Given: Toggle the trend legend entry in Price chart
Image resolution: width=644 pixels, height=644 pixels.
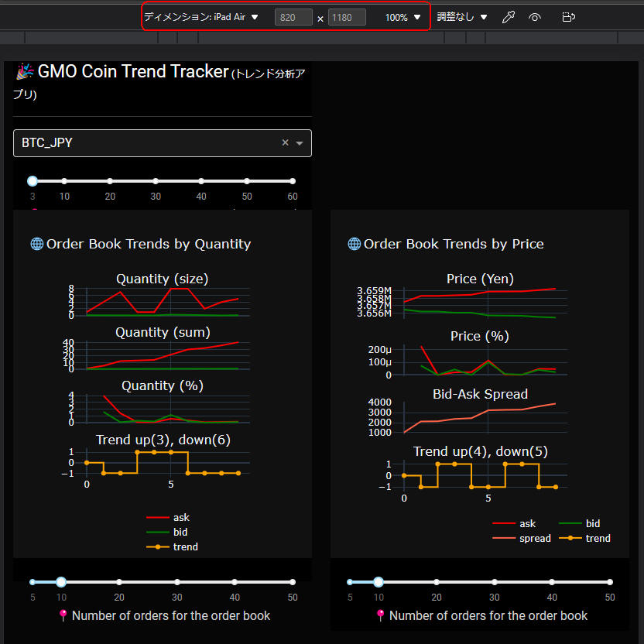Looking at the screenshot, I should (x=585, y=539).
